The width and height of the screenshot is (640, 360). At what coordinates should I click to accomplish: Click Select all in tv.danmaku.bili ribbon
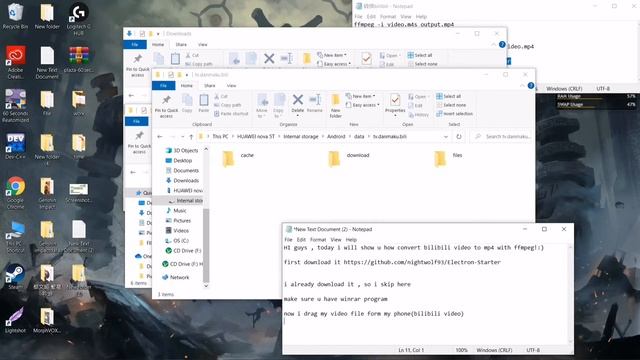(449, 96)
